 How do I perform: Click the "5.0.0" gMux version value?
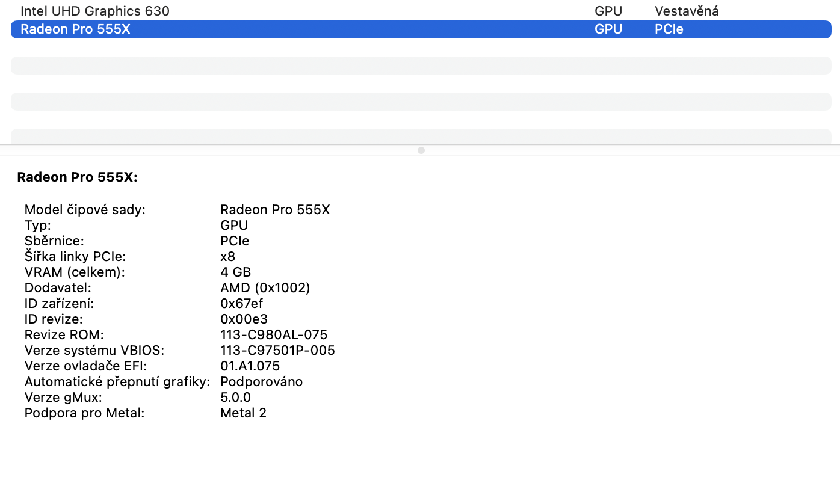[x=236, y=398]
